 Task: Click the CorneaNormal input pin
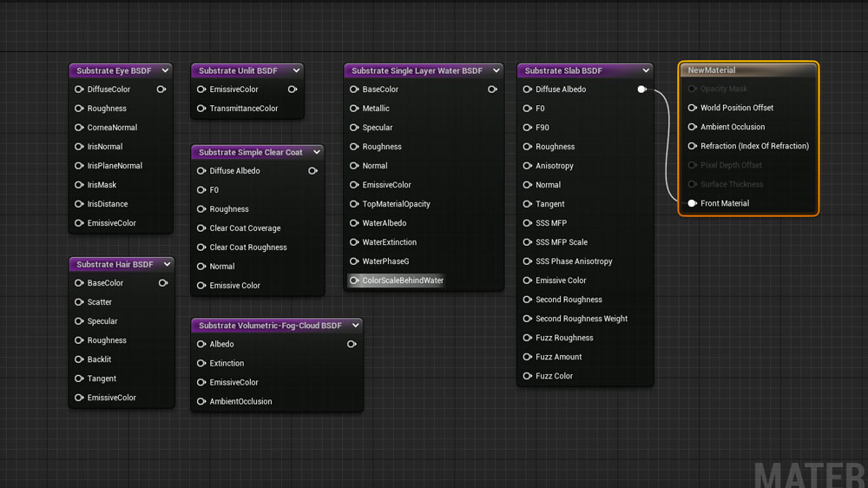79,128
